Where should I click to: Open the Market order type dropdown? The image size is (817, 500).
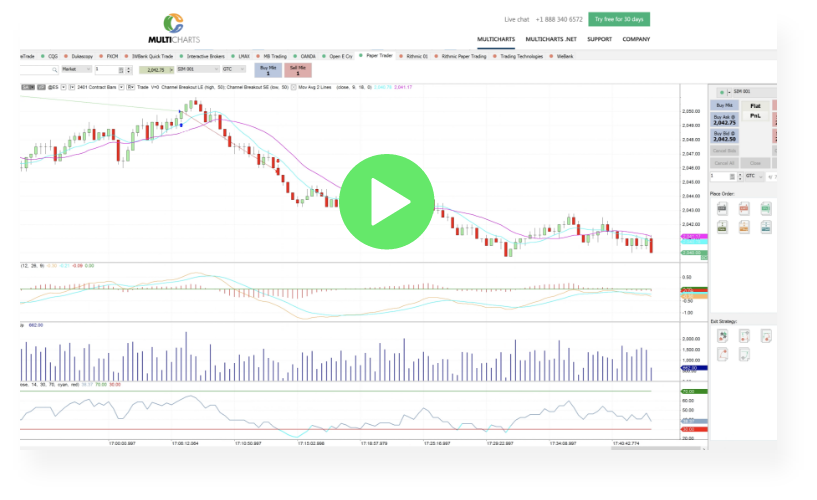(75, 70)
